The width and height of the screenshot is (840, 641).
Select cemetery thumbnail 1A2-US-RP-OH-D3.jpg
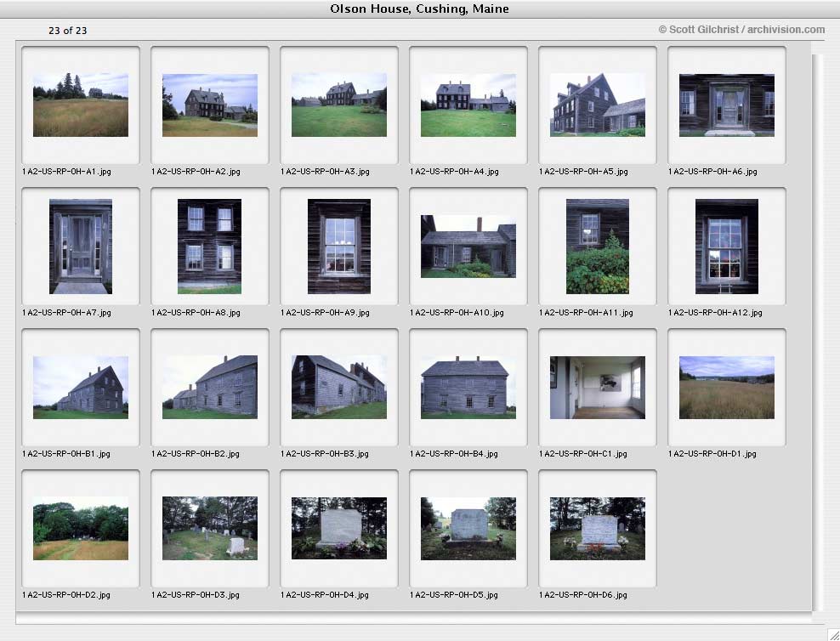pyautogui.click(x=210, y=529)
